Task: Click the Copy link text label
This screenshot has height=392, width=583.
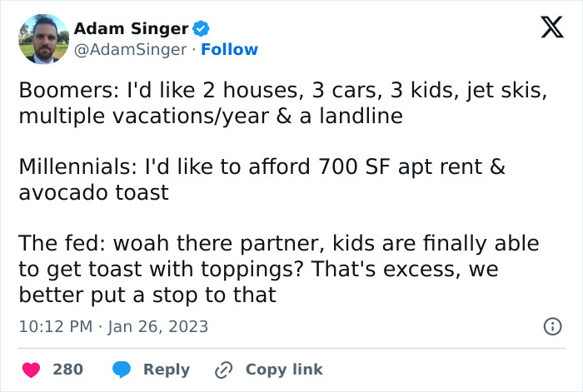Action: pyautogui.click(x=284, y=369)
